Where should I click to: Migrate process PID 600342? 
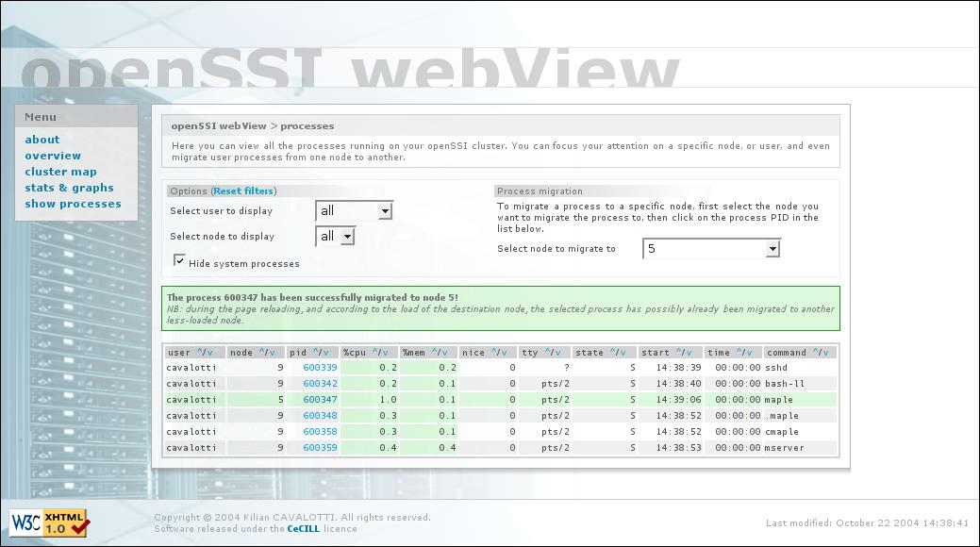tap(320, 383)
